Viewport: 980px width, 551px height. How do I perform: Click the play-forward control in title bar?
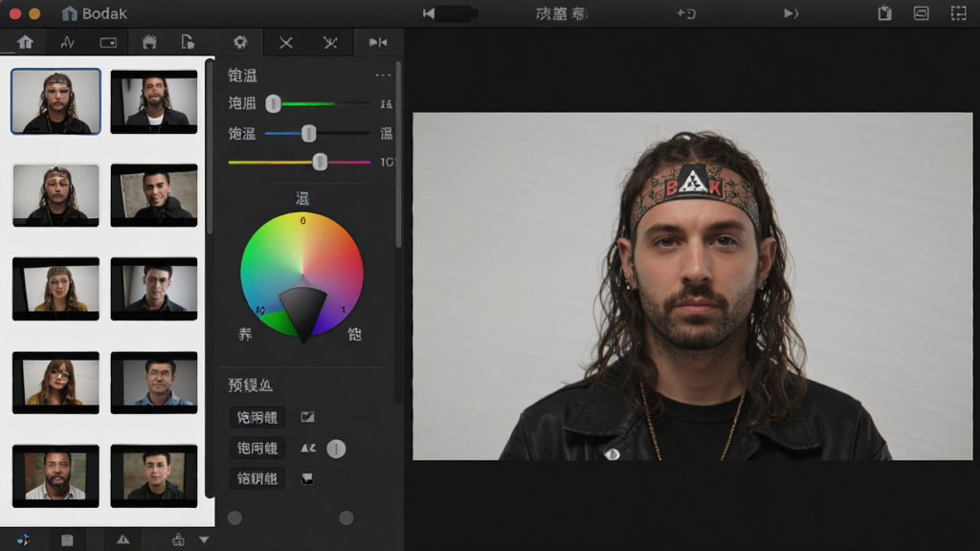point(791,13)
